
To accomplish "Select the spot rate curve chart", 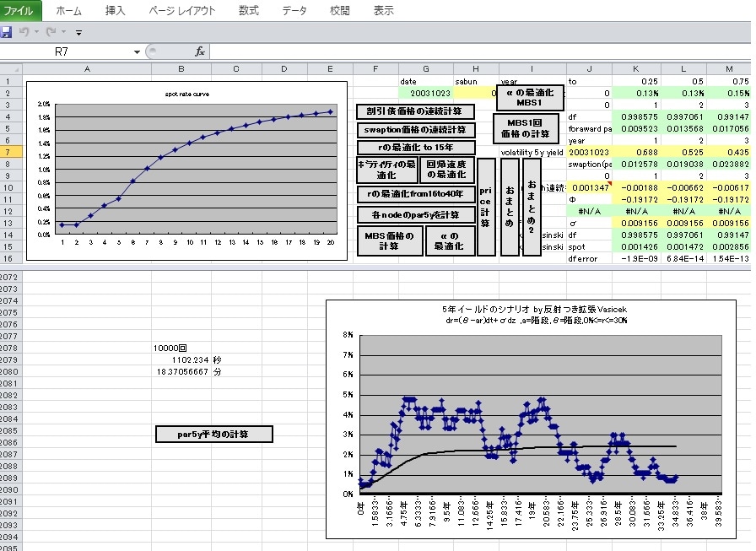I will coord(187,171).
